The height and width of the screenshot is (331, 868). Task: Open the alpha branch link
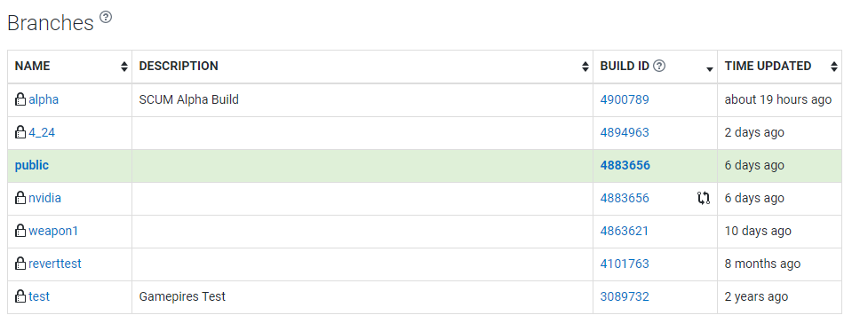(44, 100)
